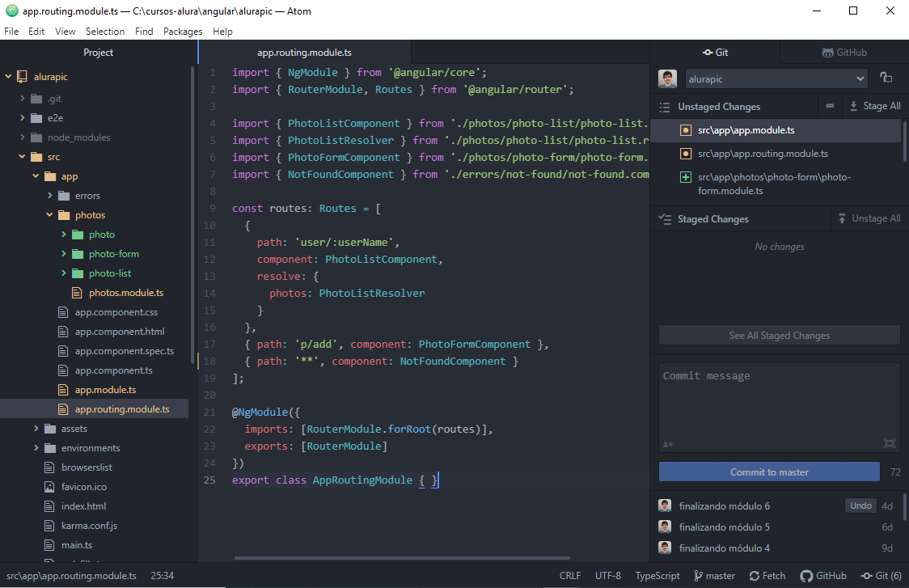Open the branch/remote icon beside alurapic dropdown
The height and width of the screenshot is (588, 909).
click(886, 77)
